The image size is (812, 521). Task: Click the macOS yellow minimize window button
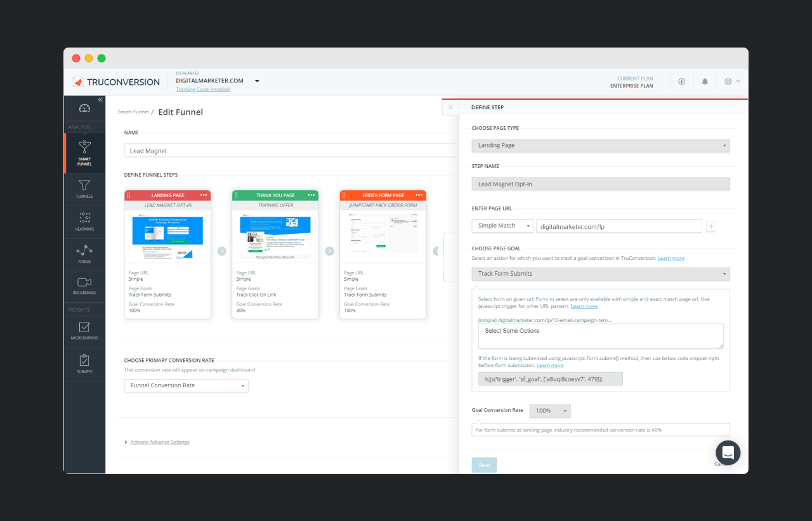point(89,58)
